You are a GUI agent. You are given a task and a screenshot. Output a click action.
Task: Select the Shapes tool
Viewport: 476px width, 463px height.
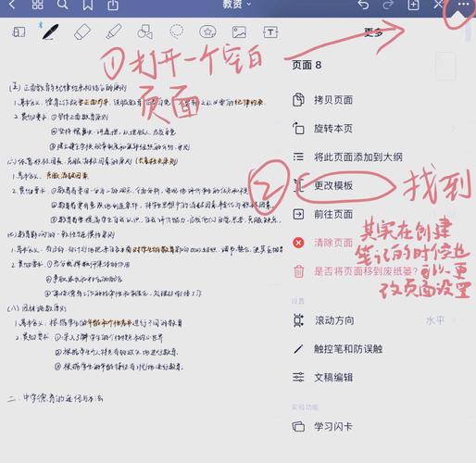(x=144, y=31)
